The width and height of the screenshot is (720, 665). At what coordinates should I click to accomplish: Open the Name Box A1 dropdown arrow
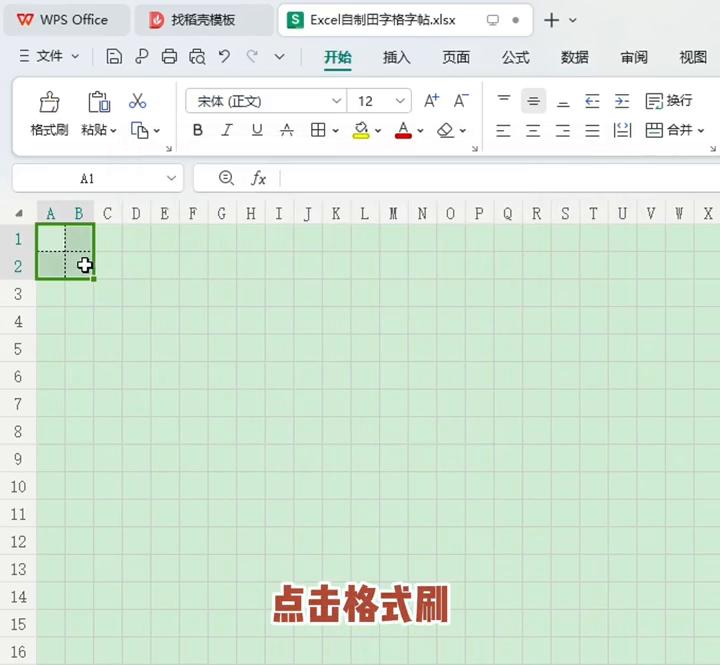coord(171,178)
